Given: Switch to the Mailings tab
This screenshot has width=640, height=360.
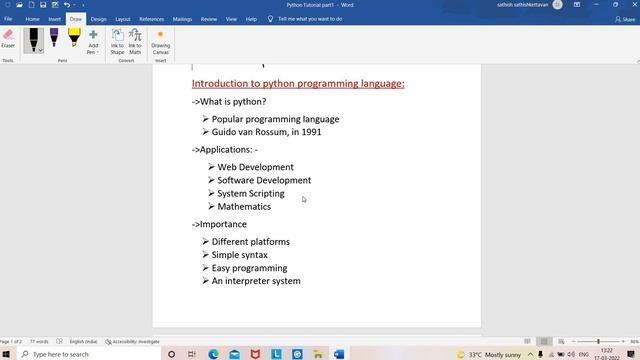Looking at the screenshot, I should click(182, 19).
